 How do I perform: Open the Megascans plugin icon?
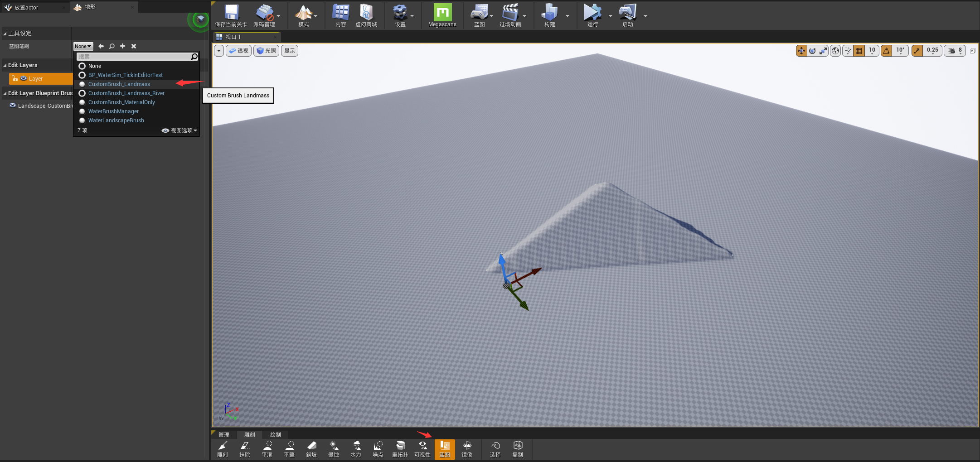pos(442,15)
